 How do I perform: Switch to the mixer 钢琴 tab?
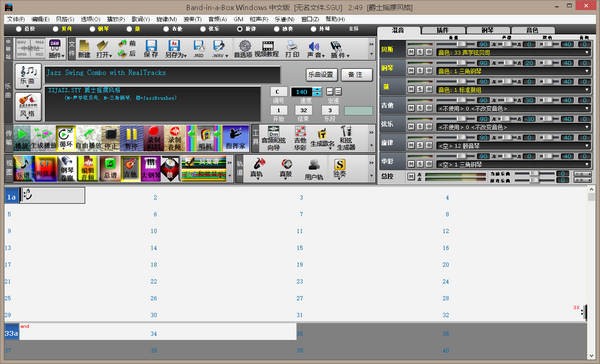click(487, 30)
